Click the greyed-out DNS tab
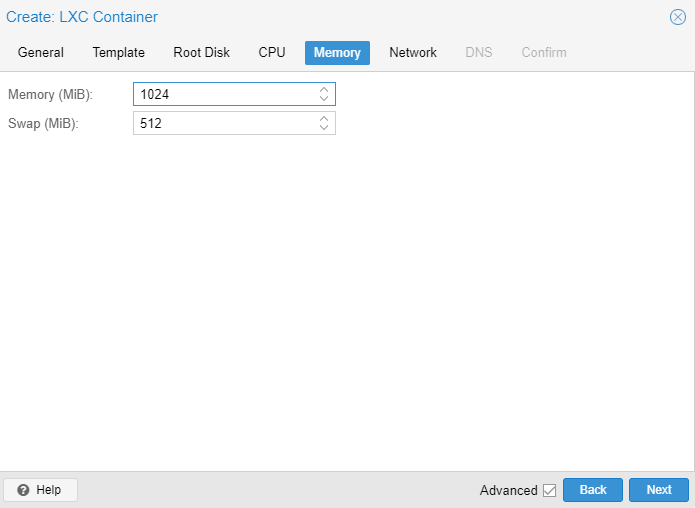695x508 pixels. (479, 53)
